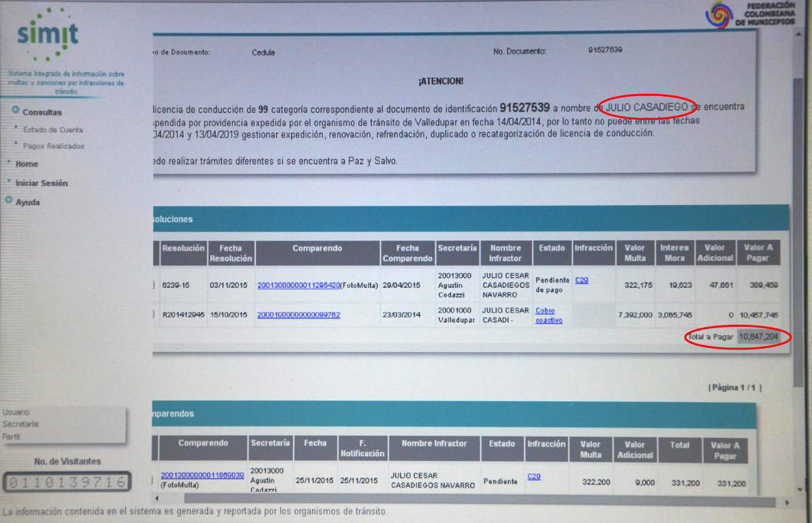The height and width of the screenshot is (523, 812).
Task: Click the No. de Visitantes counter
Action: tap(67, 483)
